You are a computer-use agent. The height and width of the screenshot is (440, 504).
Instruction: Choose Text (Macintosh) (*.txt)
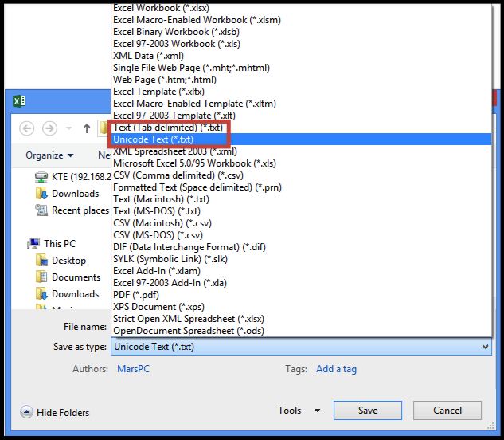302,199
